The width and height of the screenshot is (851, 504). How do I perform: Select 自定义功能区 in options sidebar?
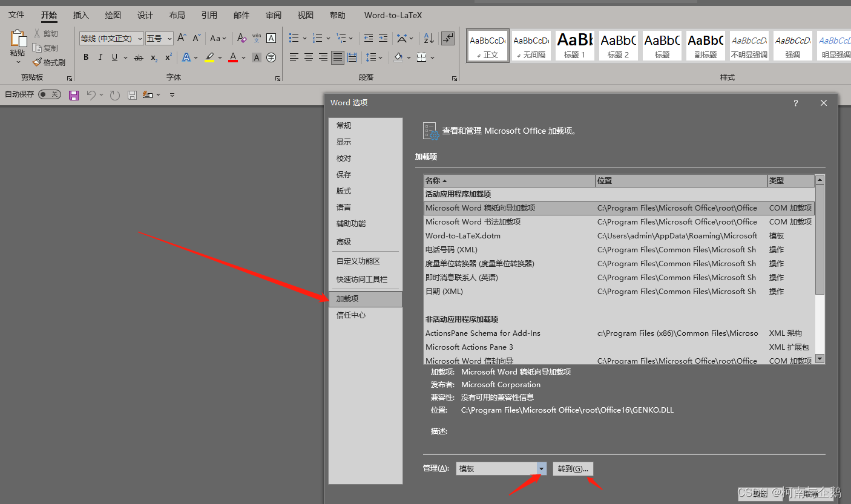(x=365, y=261)
